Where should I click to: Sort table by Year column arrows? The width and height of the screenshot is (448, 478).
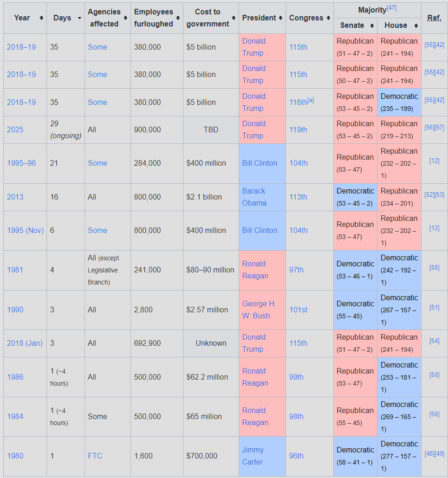click(x=41, y=18)
